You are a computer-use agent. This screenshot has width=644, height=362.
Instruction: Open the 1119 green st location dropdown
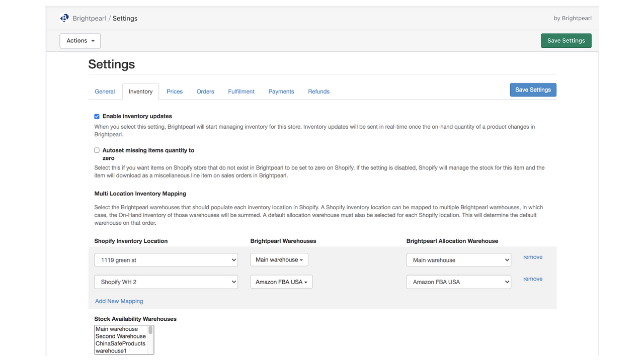point(166,259)
